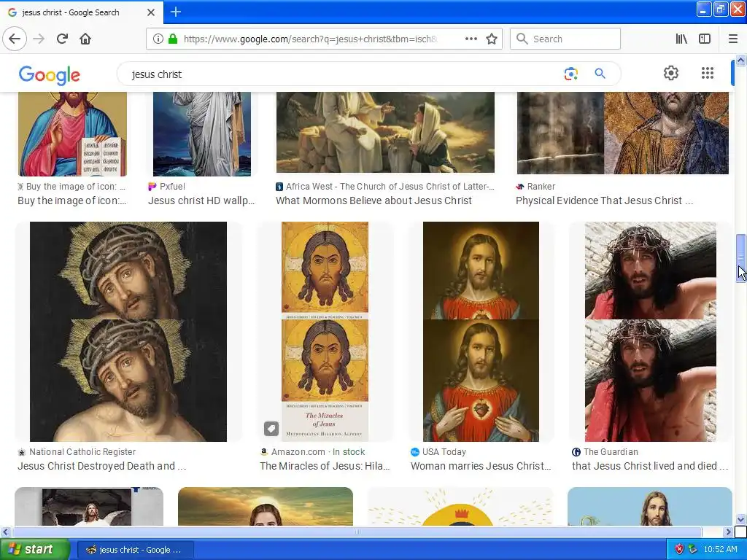Open the Firefox hamburger menu

coord(732,39)
